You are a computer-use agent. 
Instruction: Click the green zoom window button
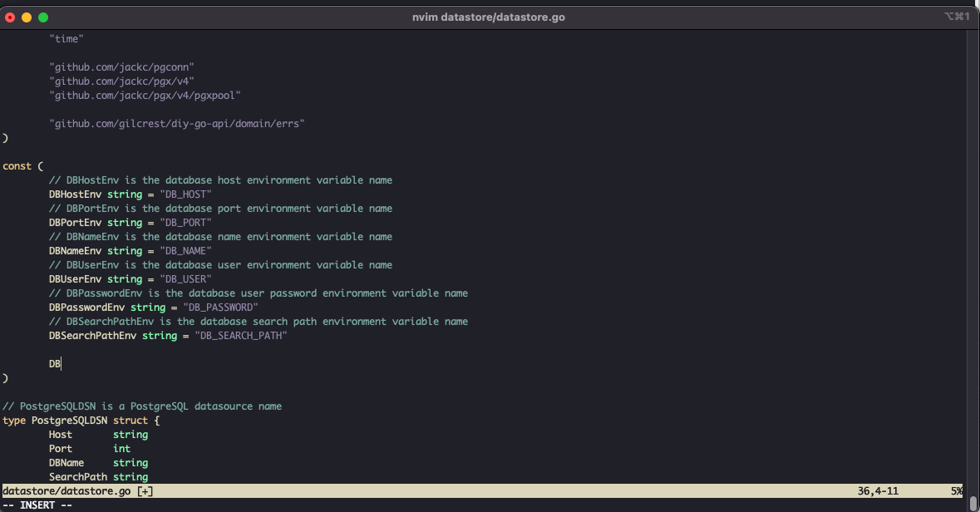click(x=43, y=17)
